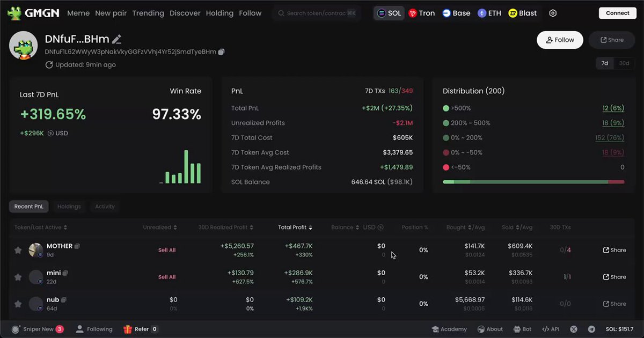The width and height of the screenshot is (644, 338).
Task: Focus the token/contract search field
Action: click(x=317, y=13)
